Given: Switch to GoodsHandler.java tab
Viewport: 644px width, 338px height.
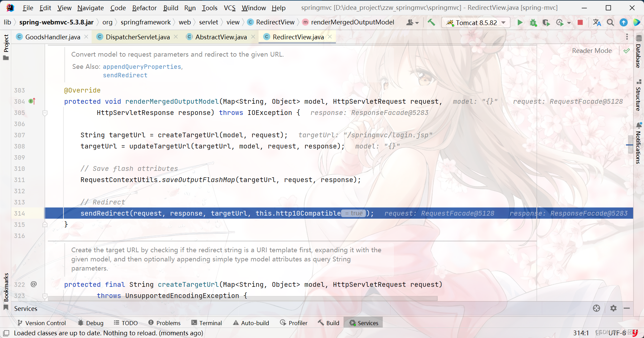Looking at the screenshot, I should 53,37.
